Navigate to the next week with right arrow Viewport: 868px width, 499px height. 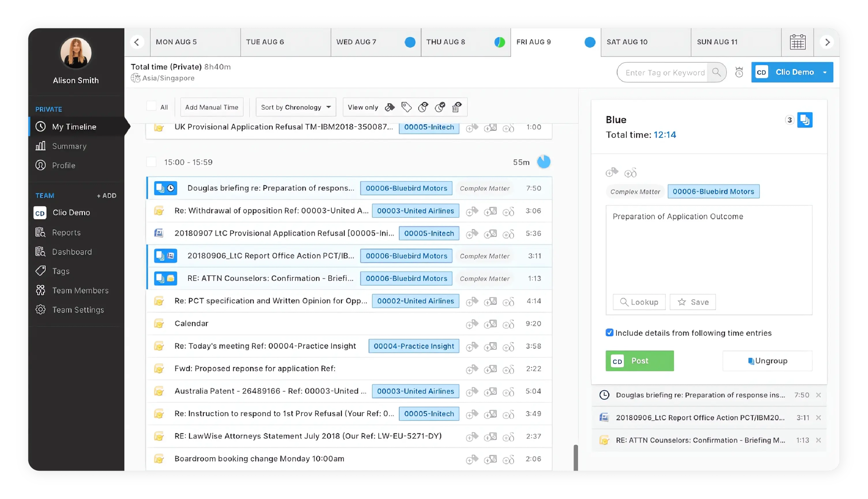[x=827, y=42]
